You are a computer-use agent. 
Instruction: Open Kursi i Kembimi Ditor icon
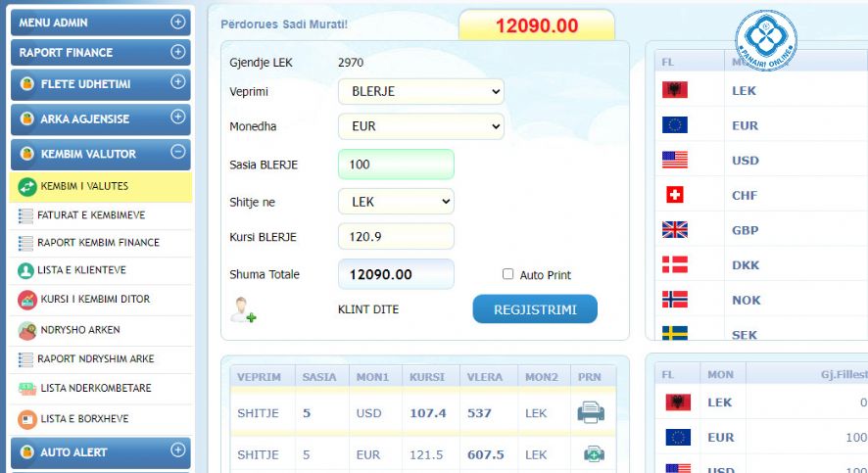click(26, 300)
